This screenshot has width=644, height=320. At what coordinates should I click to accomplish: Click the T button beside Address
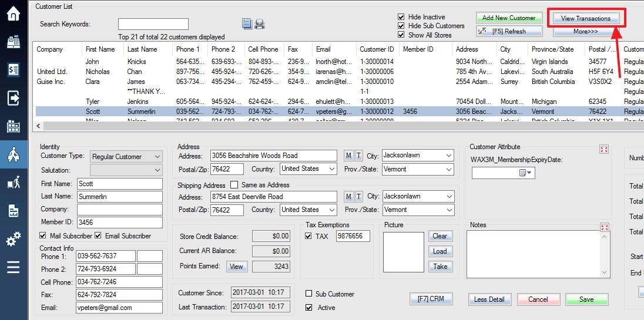click(358, 156)
